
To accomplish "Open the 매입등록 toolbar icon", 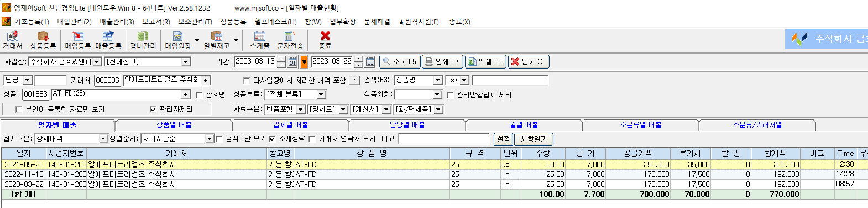I will (77, 40).
